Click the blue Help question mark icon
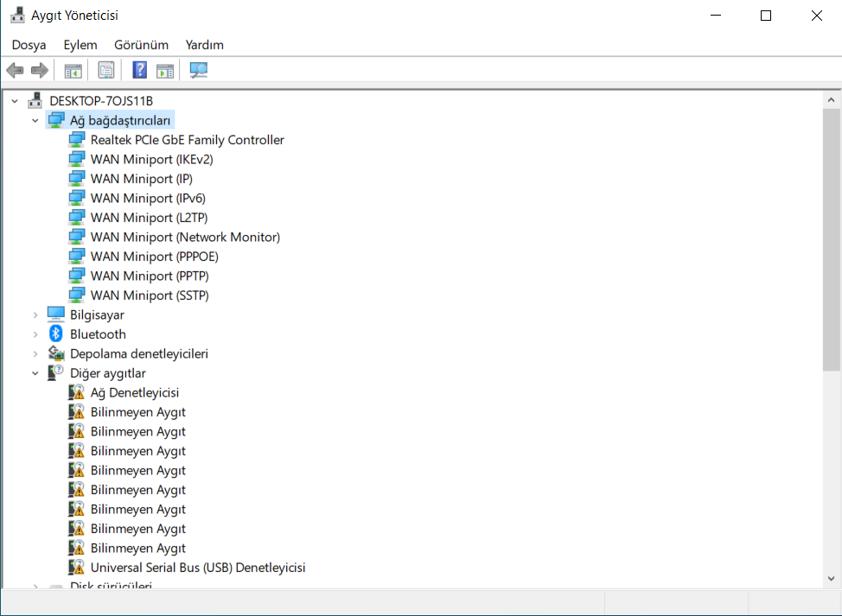This screenshot has height=616, width=842. [x=140, y=70]
